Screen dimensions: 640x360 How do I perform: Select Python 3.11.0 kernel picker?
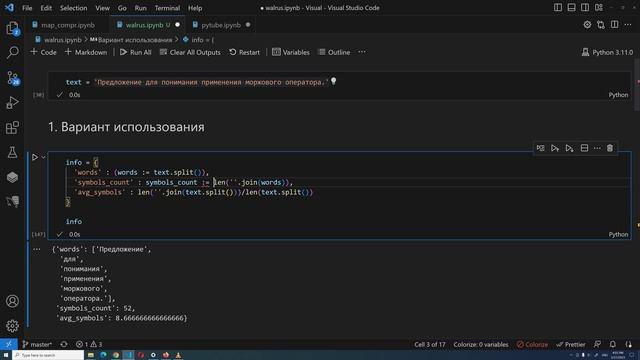tap(607, 52)
